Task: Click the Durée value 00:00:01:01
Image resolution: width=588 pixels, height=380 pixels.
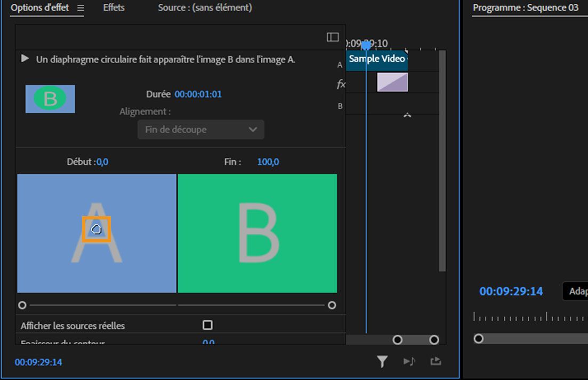Action: pyautogui.click(x=198, y=94)
